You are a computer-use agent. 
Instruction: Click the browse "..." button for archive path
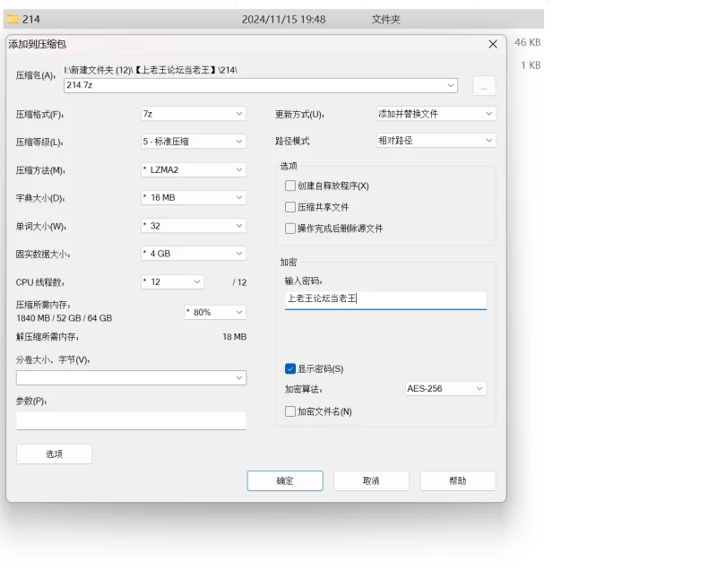pos(484,85)
